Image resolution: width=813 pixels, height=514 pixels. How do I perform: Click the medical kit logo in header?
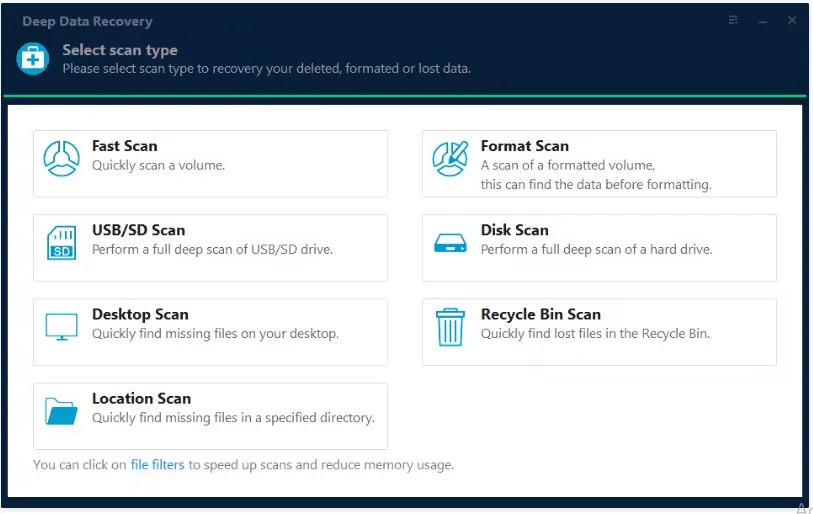(x=33, y=59)
